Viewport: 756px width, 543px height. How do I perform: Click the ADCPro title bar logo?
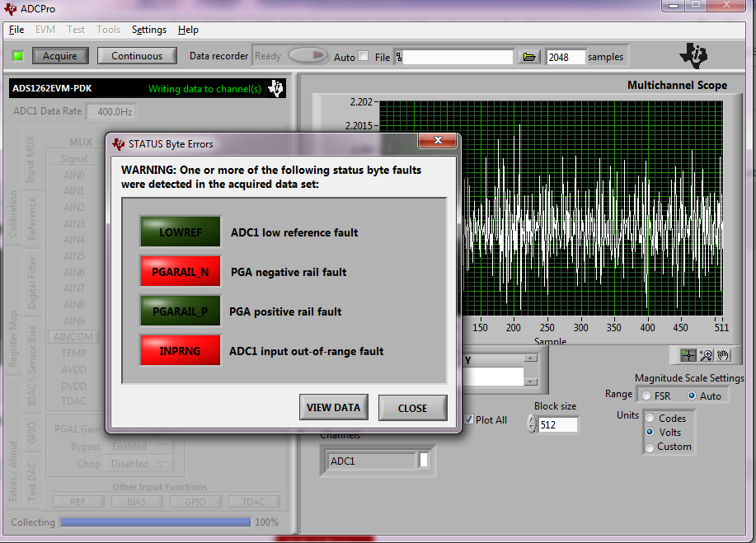[11, 9]
